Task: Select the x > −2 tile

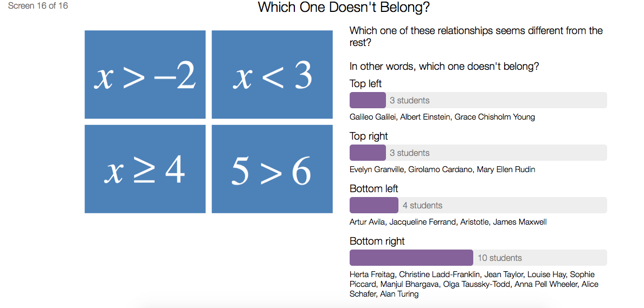Action: [x=145, y=74]
